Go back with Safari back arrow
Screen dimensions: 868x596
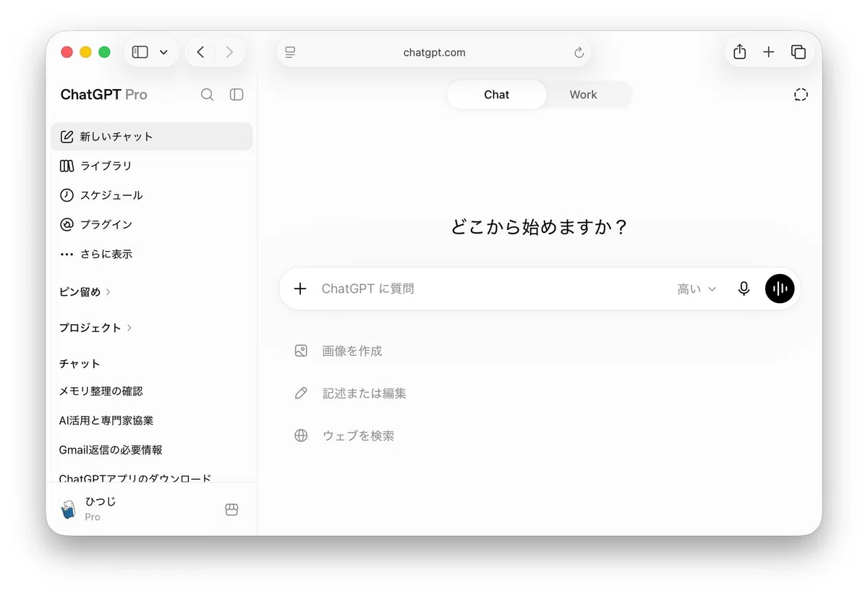coord(200,52)
